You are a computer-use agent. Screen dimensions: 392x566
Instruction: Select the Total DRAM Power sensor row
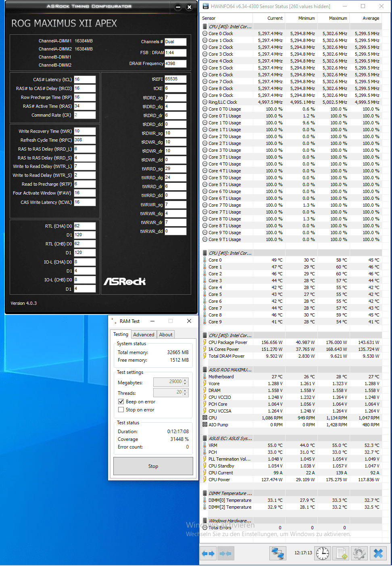(291, 356)
